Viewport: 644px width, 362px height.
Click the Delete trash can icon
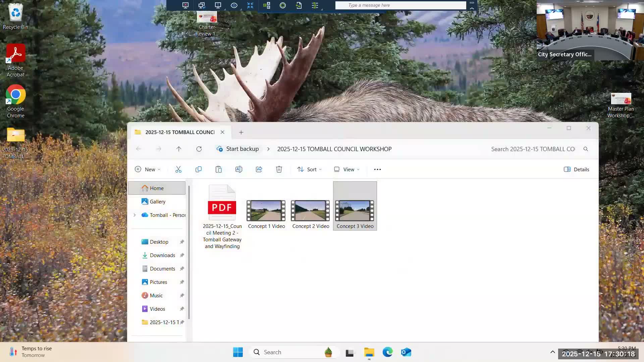click(x=279, y=169)
